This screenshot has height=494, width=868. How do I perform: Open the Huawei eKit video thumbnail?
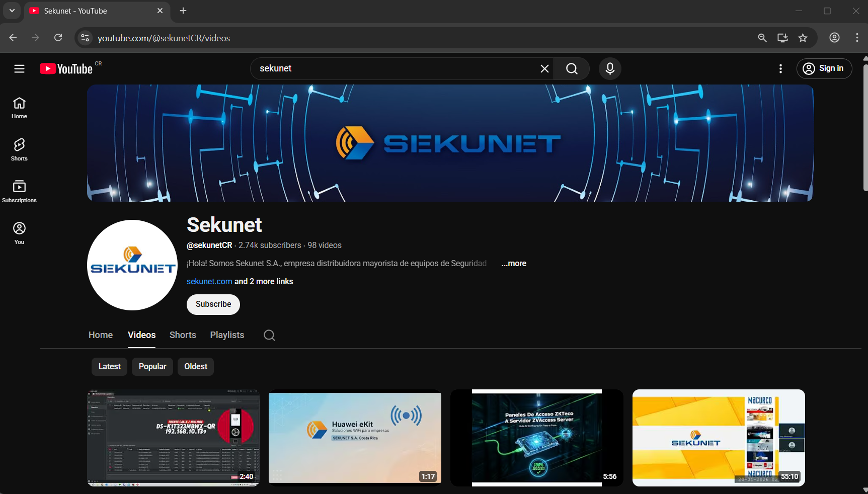[355, 438]
